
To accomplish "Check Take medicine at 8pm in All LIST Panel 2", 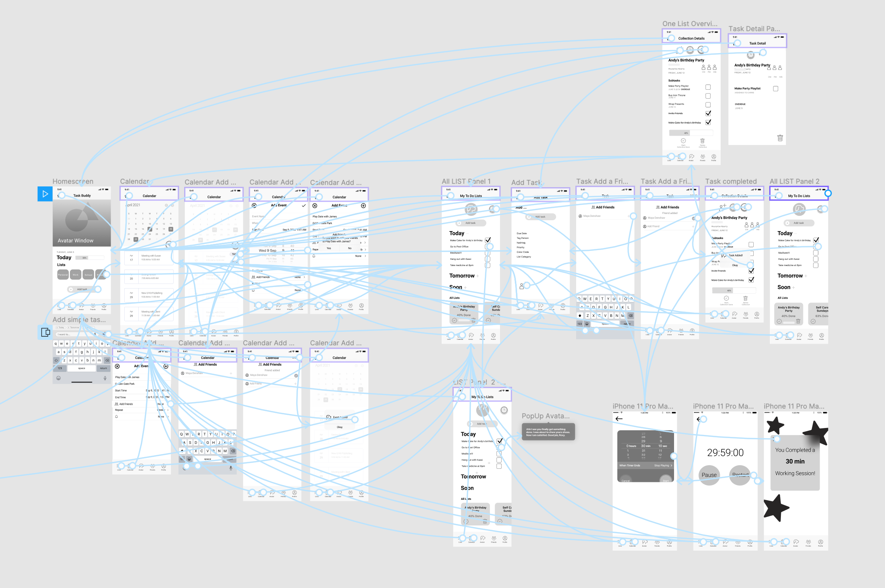I will pyautogui.click(x=815, y=265).
